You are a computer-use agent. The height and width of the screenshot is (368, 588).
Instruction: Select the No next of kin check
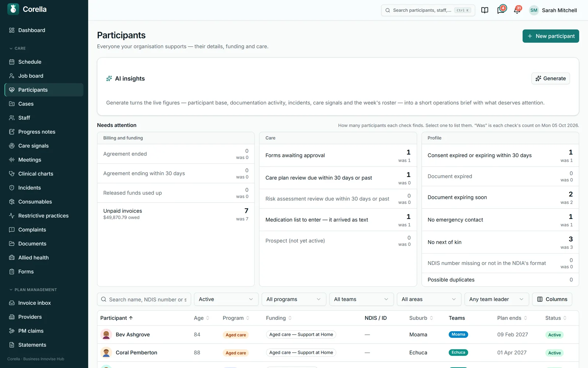(x=500, y=242)
